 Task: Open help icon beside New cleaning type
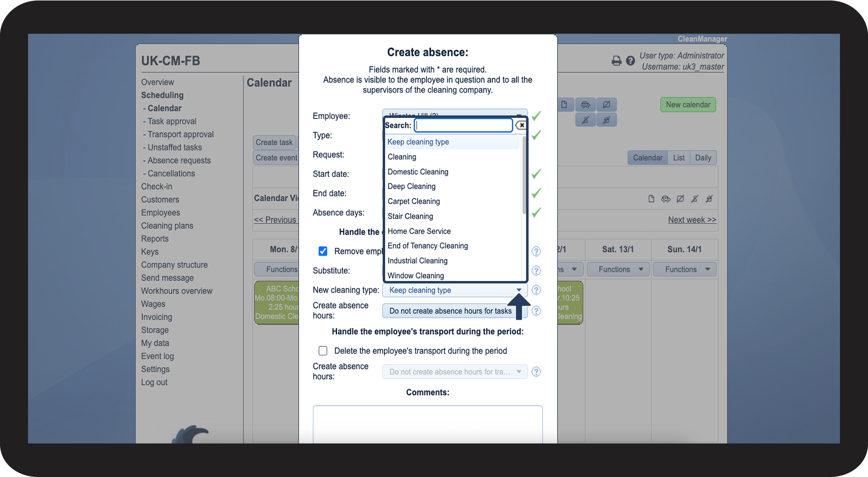point(536,290)
